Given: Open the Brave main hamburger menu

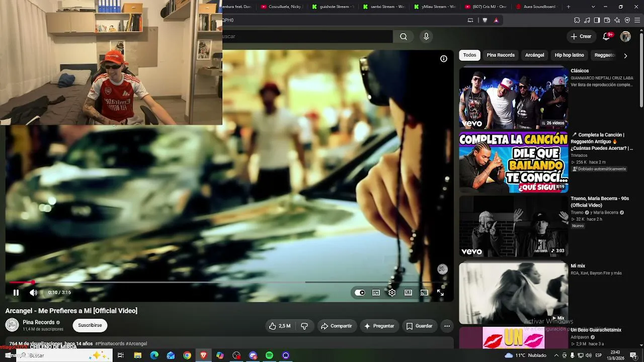Looking at the screenshot, I should tap(637, 20).
